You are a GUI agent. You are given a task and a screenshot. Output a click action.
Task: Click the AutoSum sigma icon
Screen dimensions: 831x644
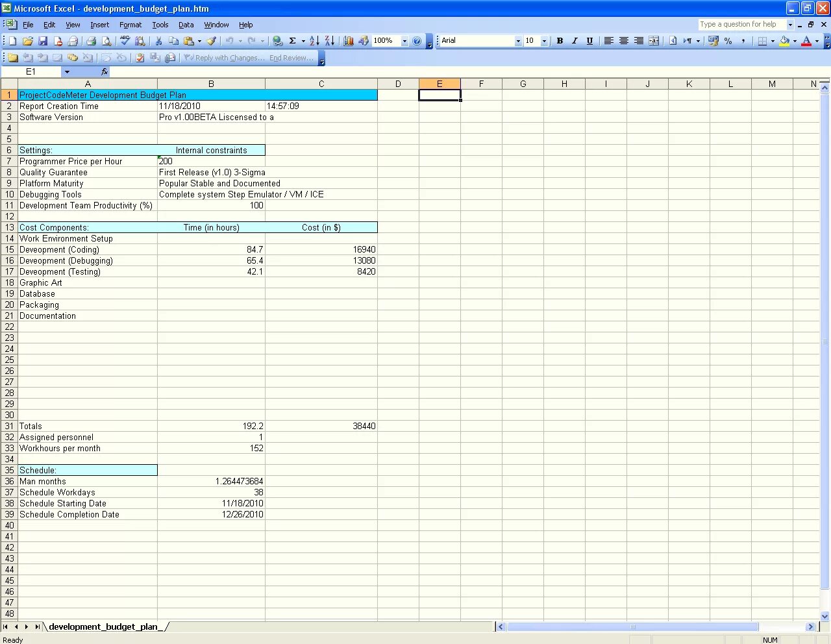[293, 41]
